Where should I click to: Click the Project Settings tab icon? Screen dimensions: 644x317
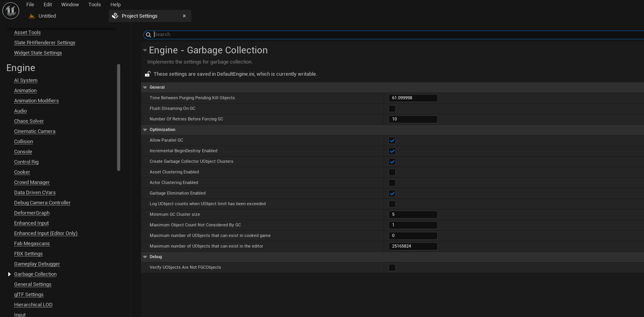(x=115, y=16)
